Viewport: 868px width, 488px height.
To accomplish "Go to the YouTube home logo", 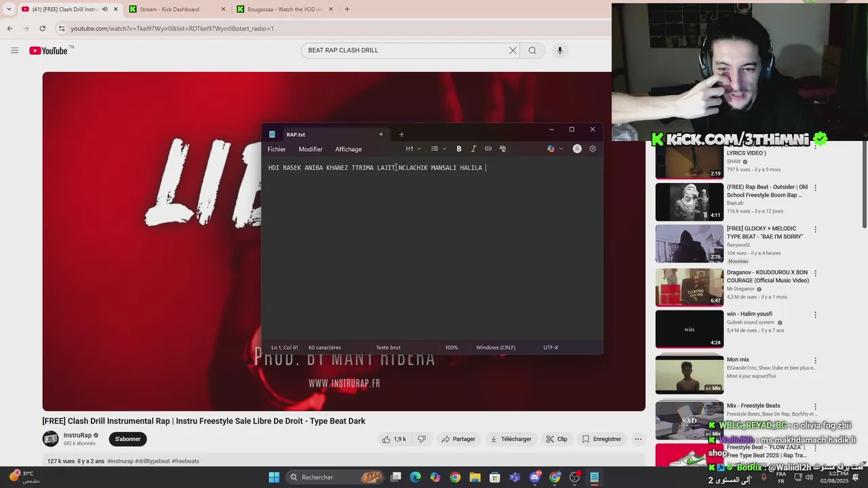I will point(49,51).
